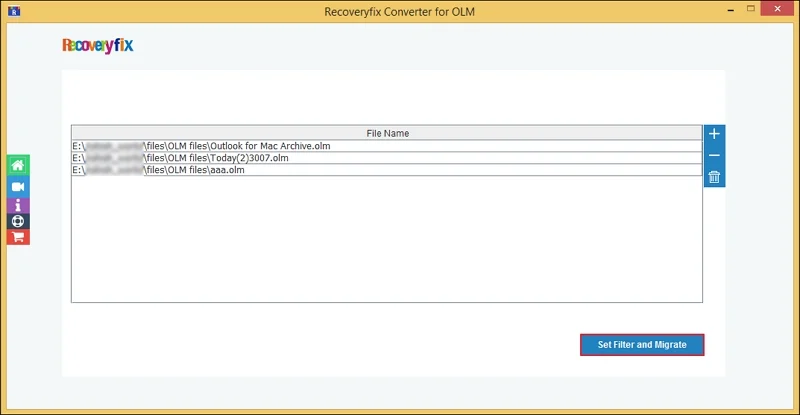The width and height of the screenshot is (800, 415).
Task: Maximize the Recoveryfix Converter window
Action: 751,9
